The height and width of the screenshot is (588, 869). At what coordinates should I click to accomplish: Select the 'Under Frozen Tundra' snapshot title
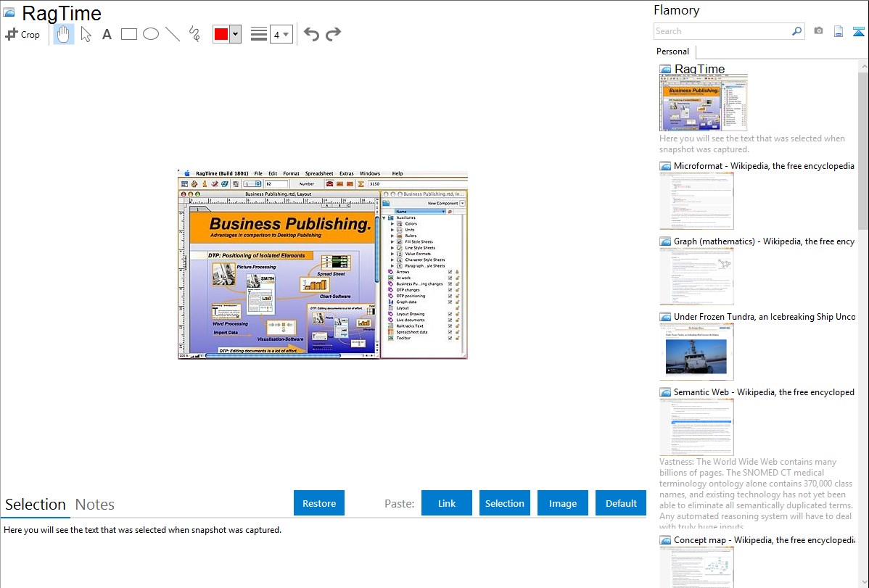[x=765, y=316]
